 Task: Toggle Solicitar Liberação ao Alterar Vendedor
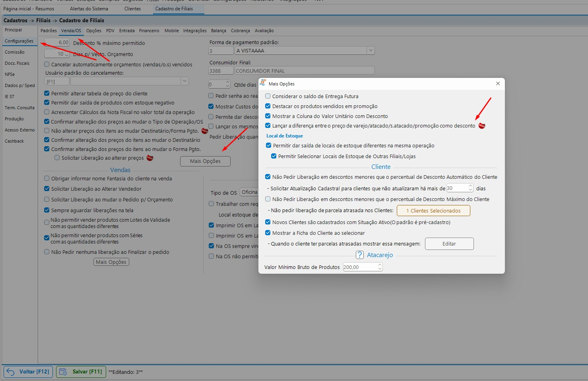click(x=47, y=189)
